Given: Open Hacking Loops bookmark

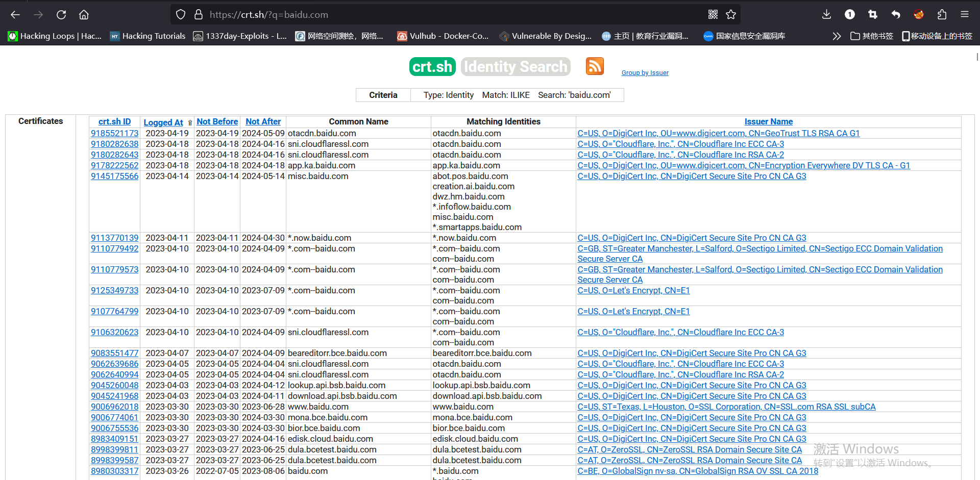Looking at the screenshot, I should pos(55,36).
